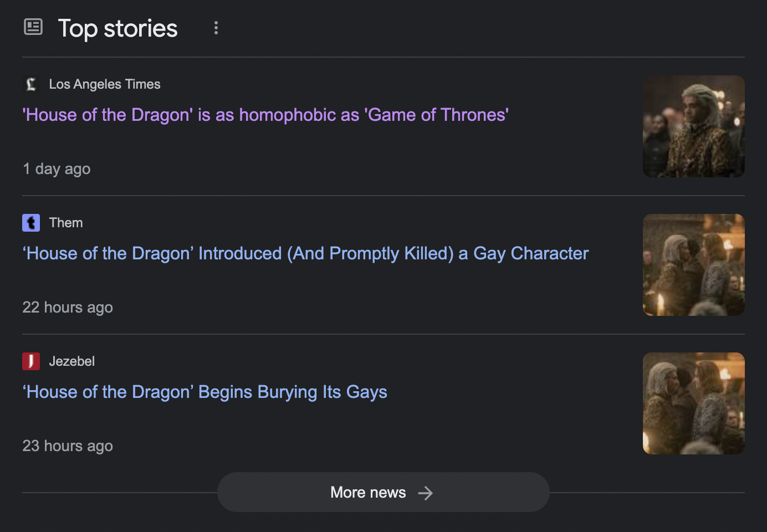Click the thumbnail beside the LA Times story
The height and width of the screenshot is (532, 767).
693,126
